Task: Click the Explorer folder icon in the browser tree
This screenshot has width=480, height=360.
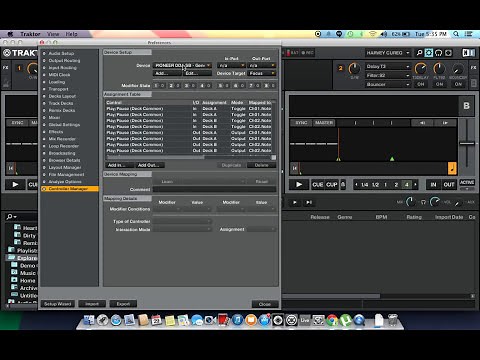Action: click(12, 258)
